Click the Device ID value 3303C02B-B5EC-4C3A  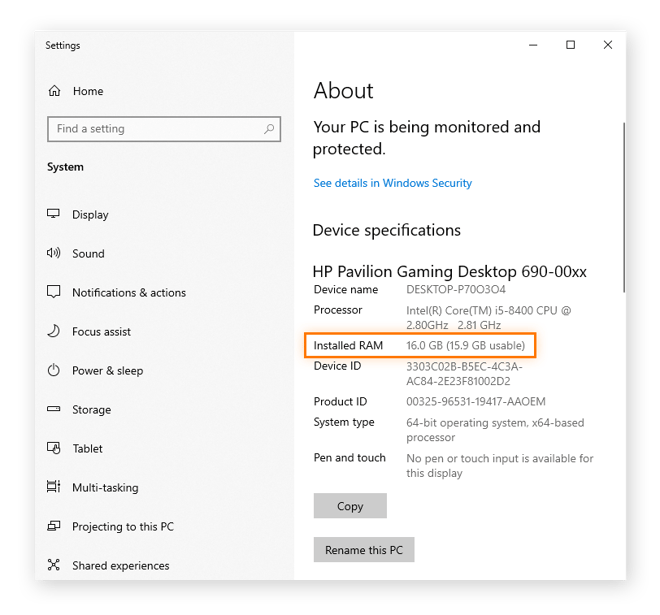[464, 373]
